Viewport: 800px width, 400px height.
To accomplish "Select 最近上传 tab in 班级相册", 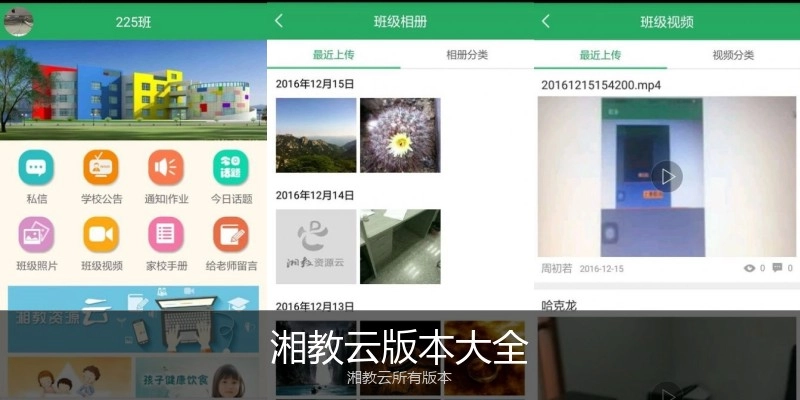I will coord(334,55).
